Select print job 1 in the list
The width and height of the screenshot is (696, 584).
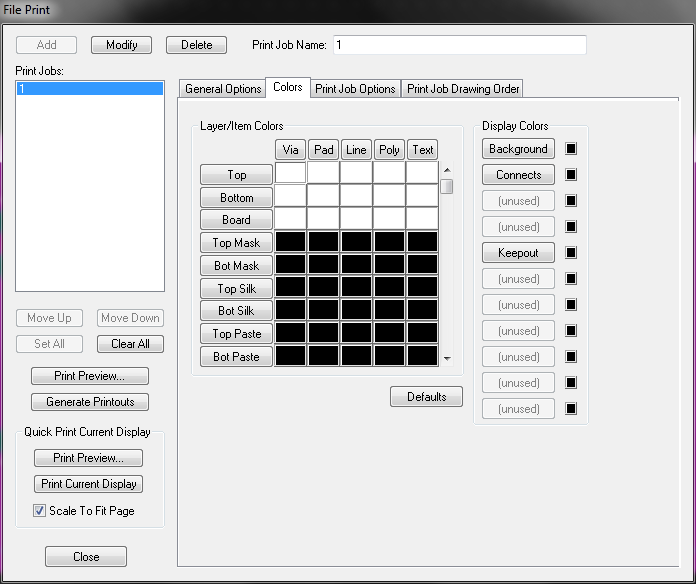point(90,89)
